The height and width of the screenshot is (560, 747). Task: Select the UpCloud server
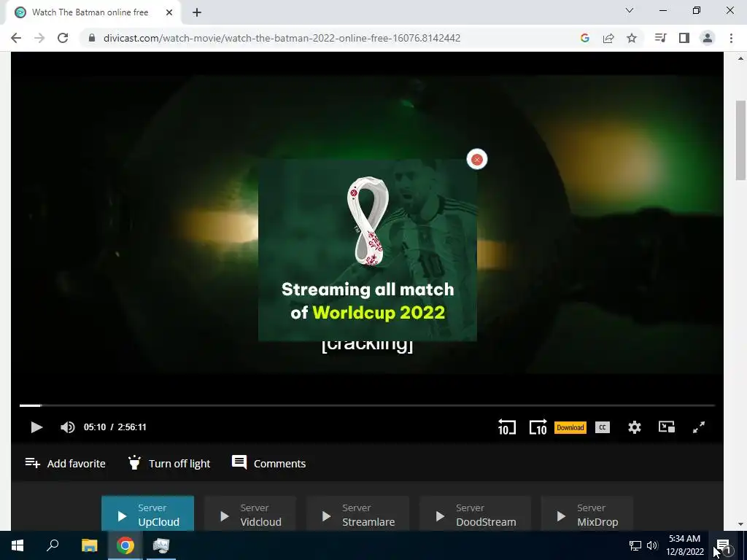(147, 514)
